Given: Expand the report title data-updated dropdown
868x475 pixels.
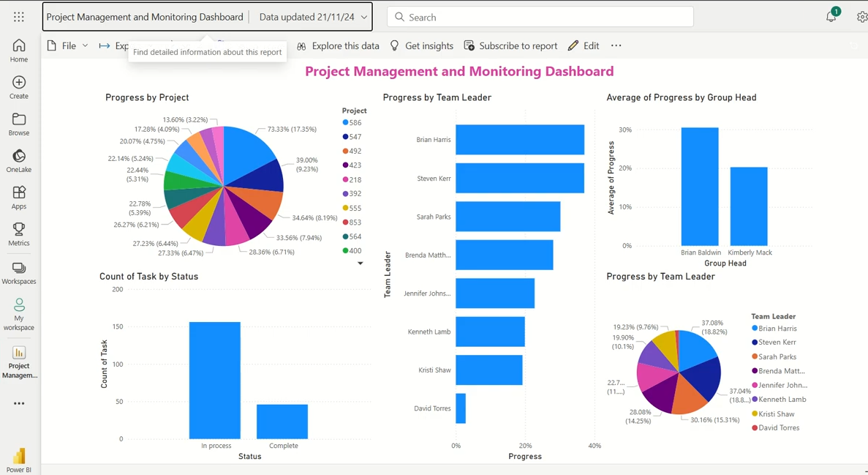Looking at the screenshot, I should coord(364,17).
